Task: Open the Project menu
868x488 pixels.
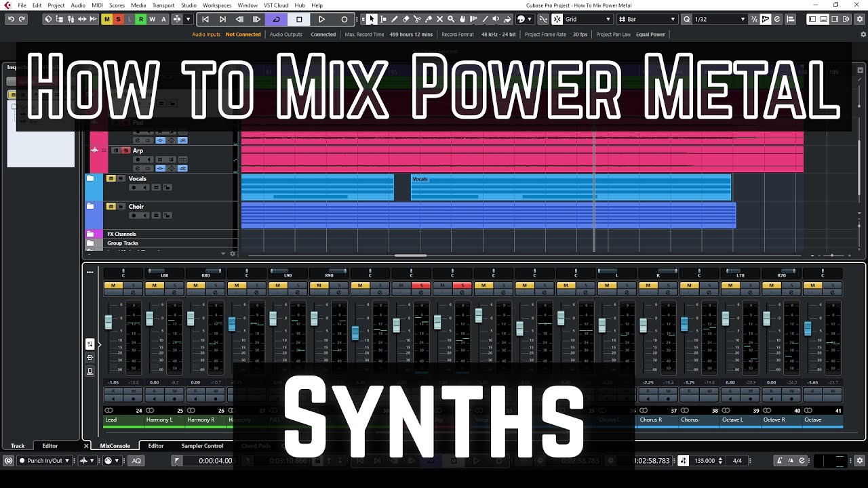Action: click(x=56, y=5)
